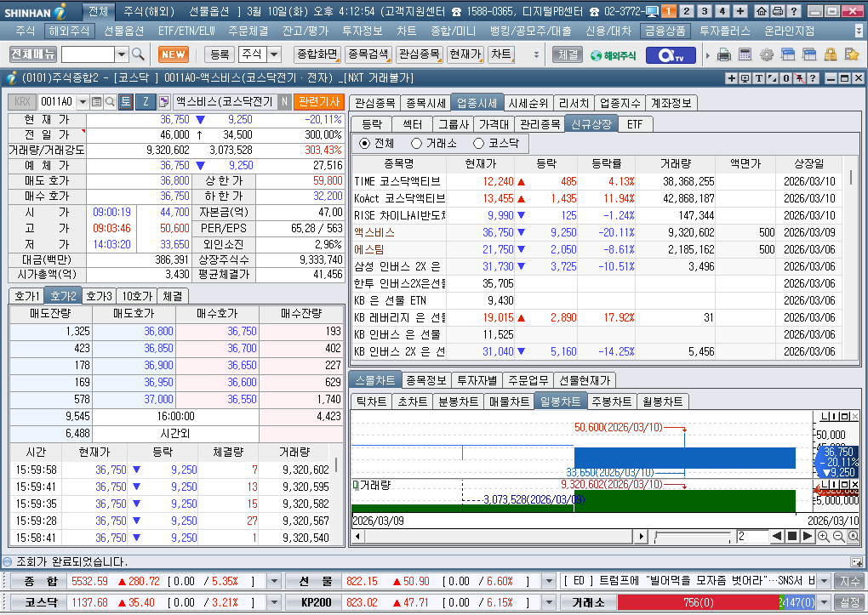Click the screen capture monitor icon in window header
Viewport: 868px width, 615px height.
(x=745, y=78)
